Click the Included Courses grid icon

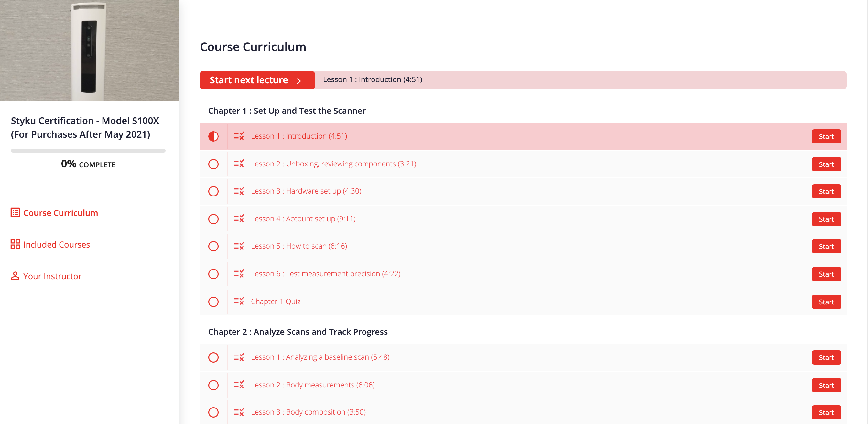(15, 244)
